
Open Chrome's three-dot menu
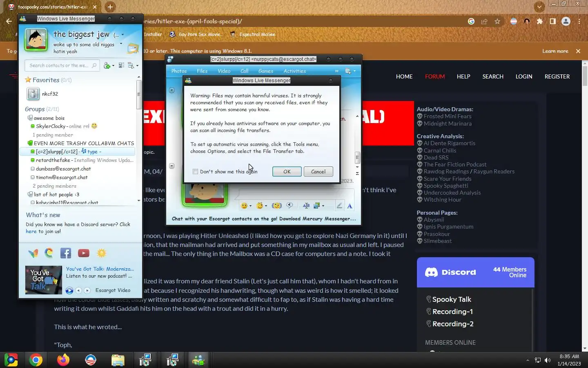coord(579,21)
